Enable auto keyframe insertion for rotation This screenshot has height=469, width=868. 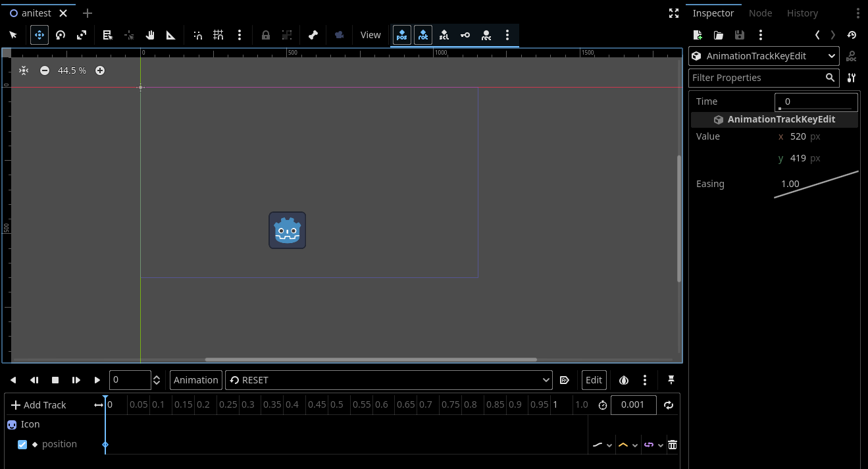[422, 35]
